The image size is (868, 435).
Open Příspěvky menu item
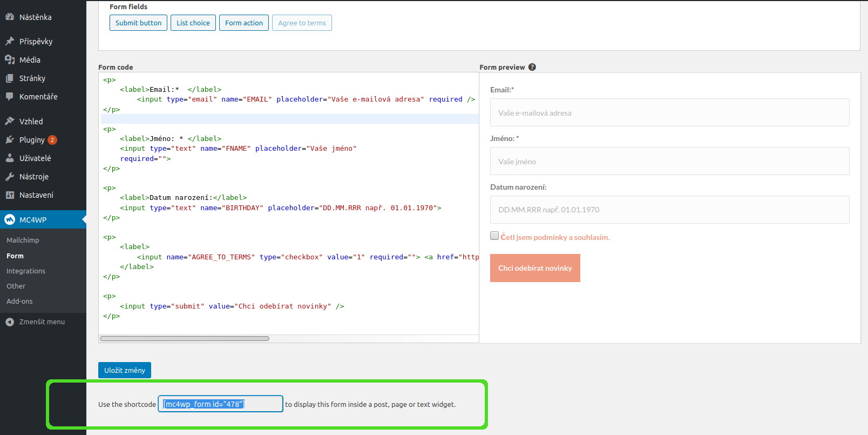(43, 41)
